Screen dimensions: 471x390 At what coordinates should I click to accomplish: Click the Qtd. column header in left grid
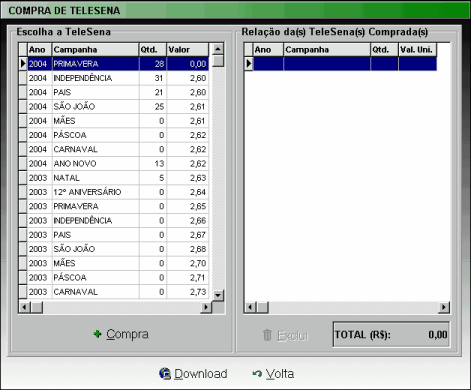coord(153,50)
